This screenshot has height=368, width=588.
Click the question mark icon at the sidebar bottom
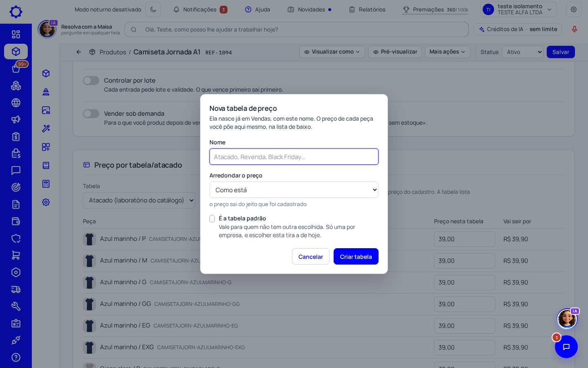tap(16, 357)
